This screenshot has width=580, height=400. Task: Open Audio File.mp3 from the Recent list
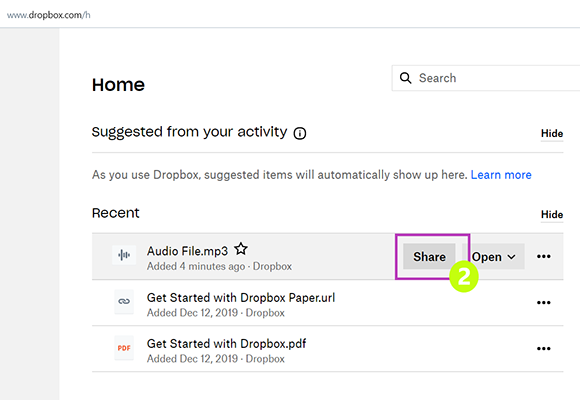(x=187, y=251)
